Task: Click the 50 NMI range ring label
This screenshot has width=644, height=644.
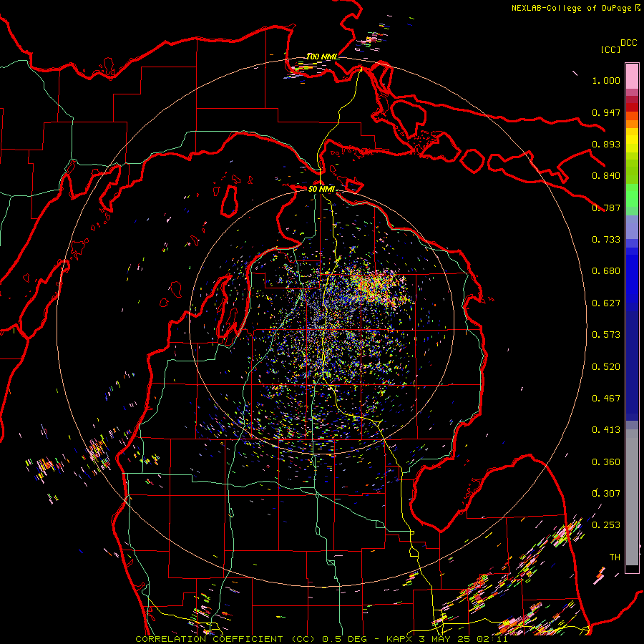Action: 321,189
